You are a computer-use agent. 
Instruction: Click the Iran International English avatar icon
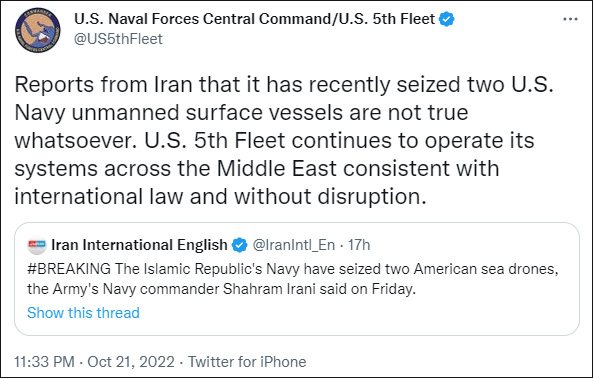37,245
